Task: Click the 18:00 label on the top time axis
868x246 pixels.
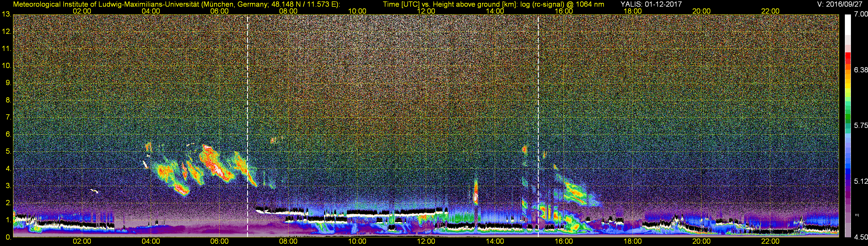Action: point(632,11)
